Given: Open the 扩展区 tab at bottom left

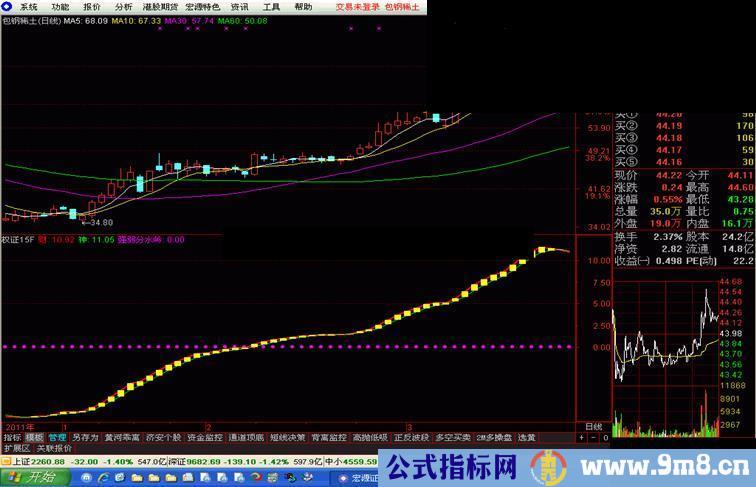Looking at the screenshot, I should click(x=16, y=449).
